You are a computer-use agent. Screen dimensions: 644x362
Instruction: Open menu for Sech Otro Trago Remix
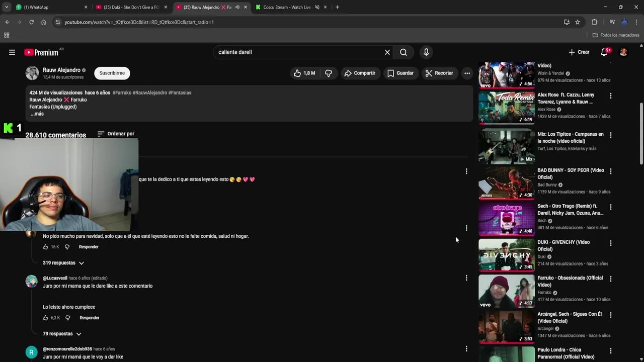(x=611, y=207)
